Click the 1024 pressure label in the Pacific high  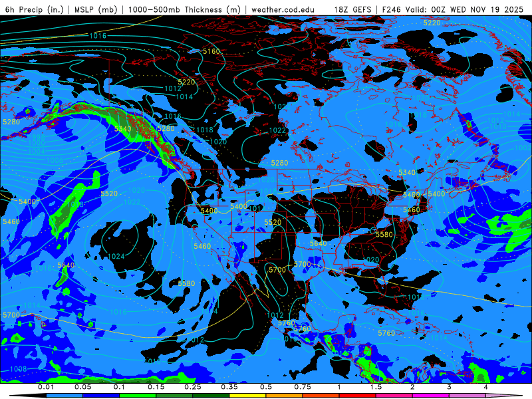click(x=116, y=256)
